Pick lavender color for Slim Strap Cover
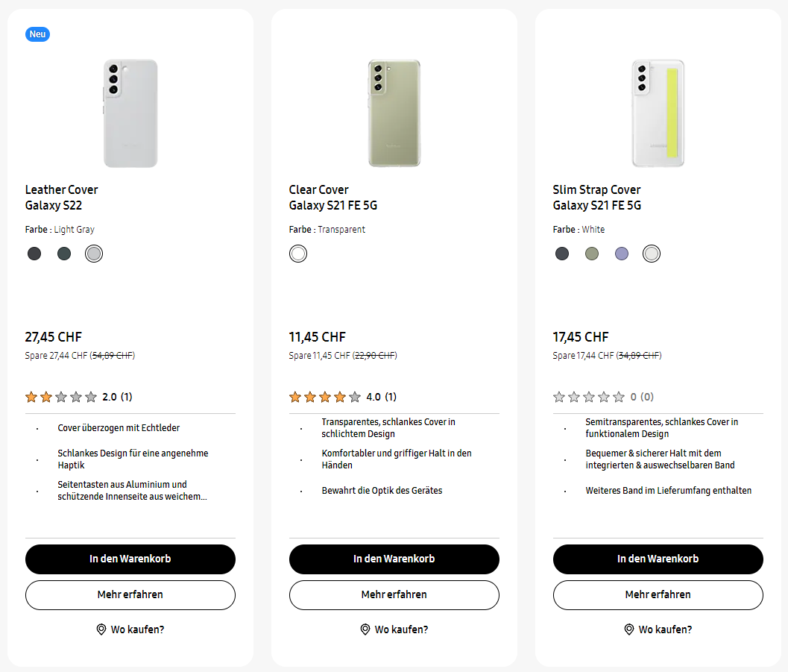The height and width of the screenshot is (672, 788). point(622,254)
